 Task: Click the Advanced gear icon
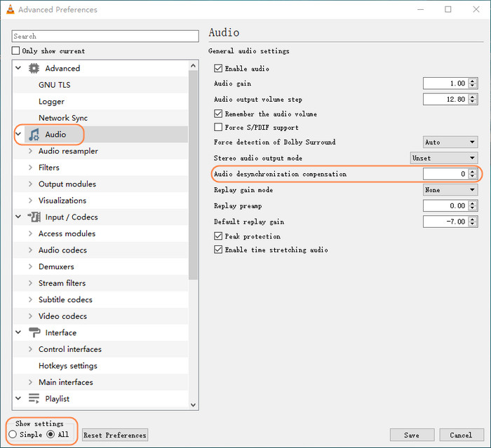coord(34,68)
